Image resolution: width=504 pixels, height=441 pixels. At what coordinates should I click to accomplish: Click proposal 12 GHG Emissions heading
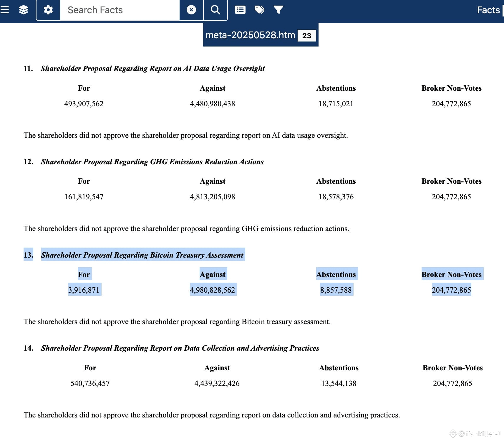coord(152,162)
